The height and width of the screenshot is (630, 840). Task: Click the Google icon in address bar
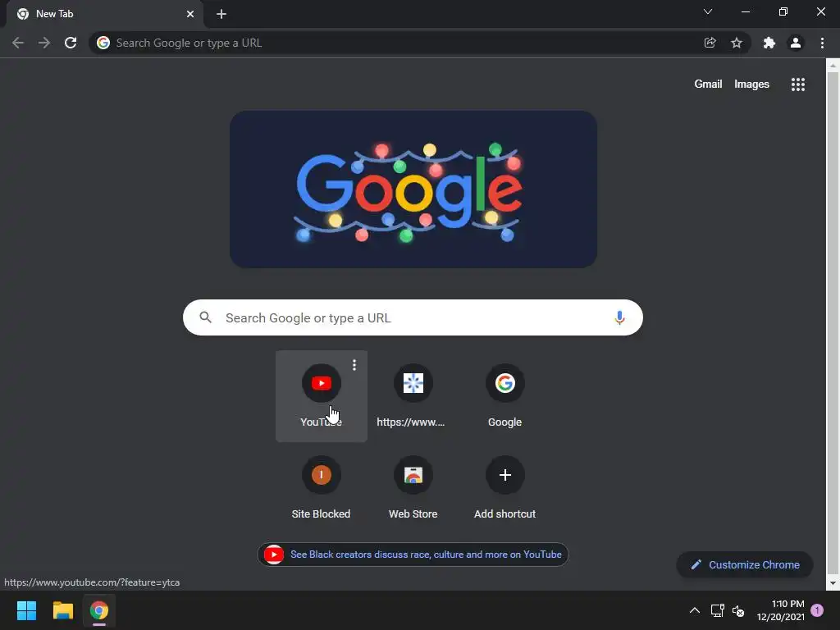pos(103,43)
